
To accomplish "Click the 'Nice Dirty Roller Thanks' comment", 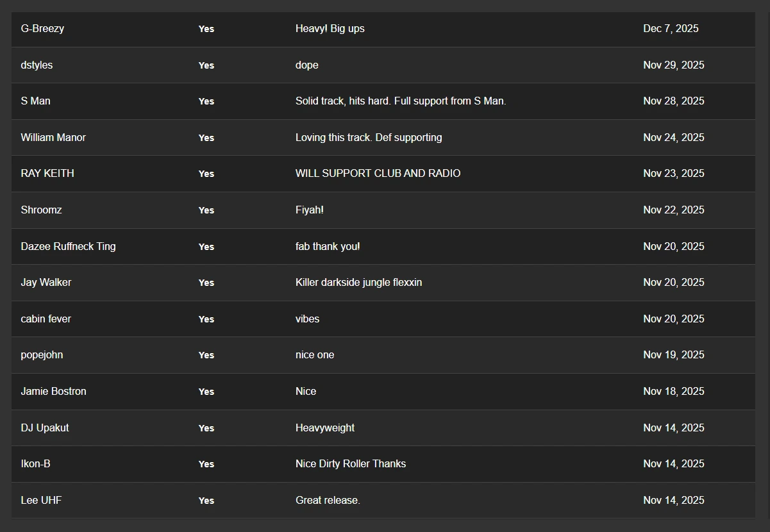I will [x=350, y=464].
